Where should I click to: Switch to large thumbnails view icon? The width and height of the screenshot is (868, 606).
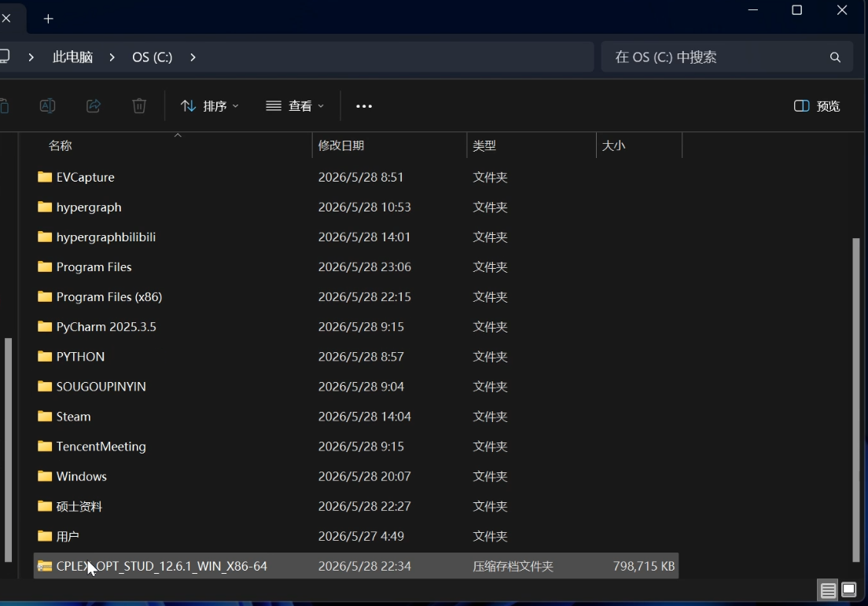(848, 590)
